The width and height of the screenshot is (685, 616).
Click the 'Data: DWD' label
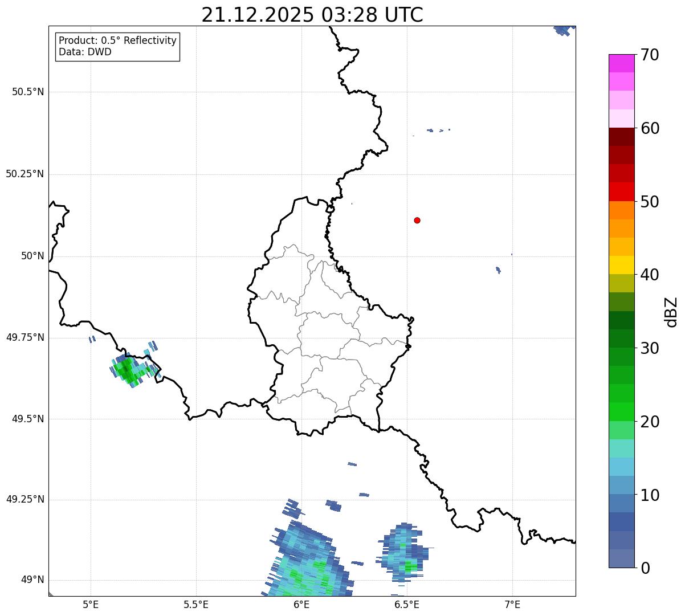[85, 52]
